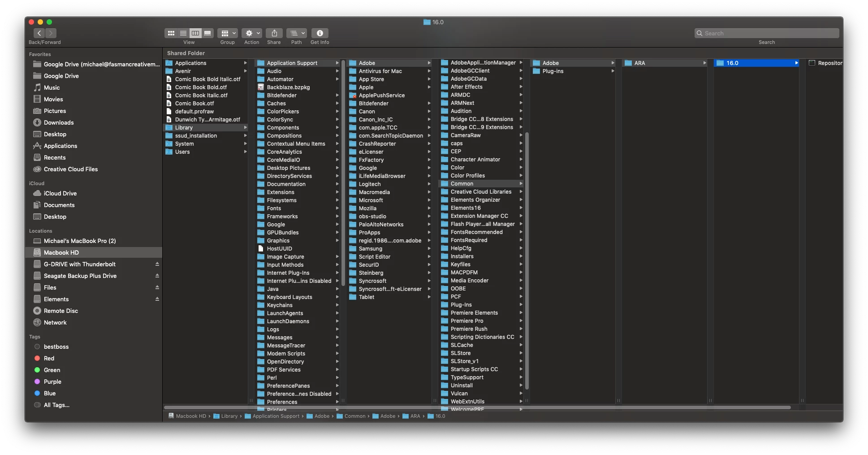868x455 pixels.
Task: Select the Library folder in first column
Action: point(206,128)
